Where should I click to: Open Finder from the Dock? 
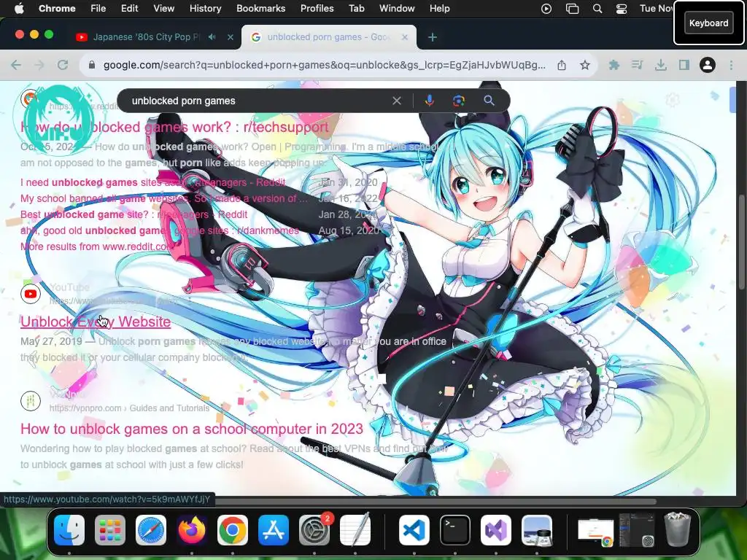[69, 530]
